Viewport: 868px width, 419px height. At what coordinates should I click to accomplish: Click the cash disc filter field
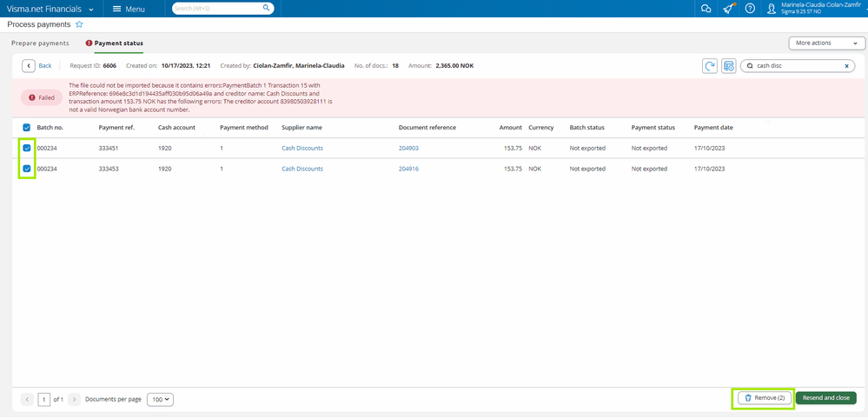(x=796, y=66)
